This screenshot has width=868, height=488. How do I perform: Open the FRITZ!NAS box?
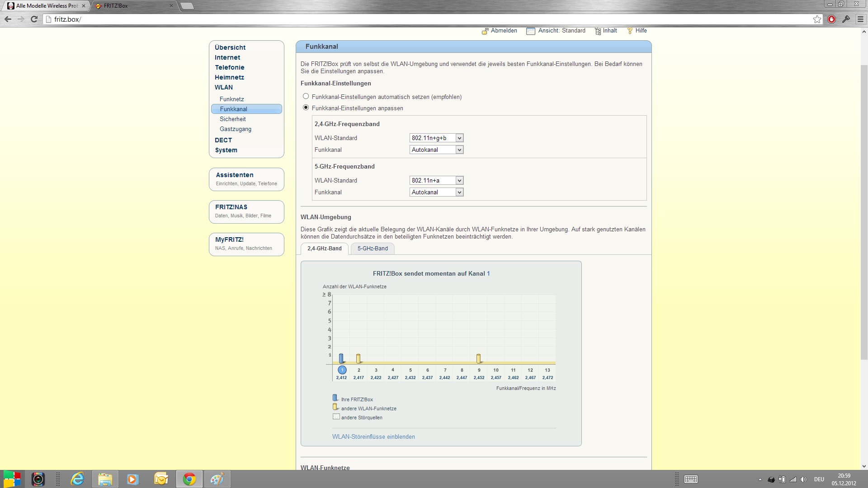pos(246,211)
